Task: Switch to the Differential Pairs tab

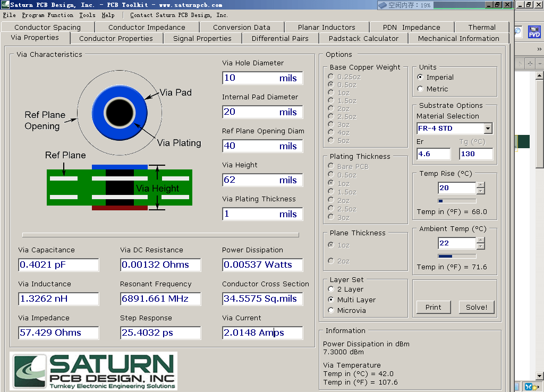Action: pyautogui.click(x=280, y=38)
